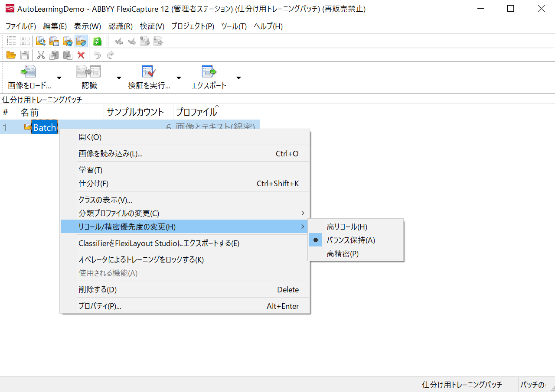
Task: Expand dropdown arrow next to 認識
Action: [x=119, y=78]
